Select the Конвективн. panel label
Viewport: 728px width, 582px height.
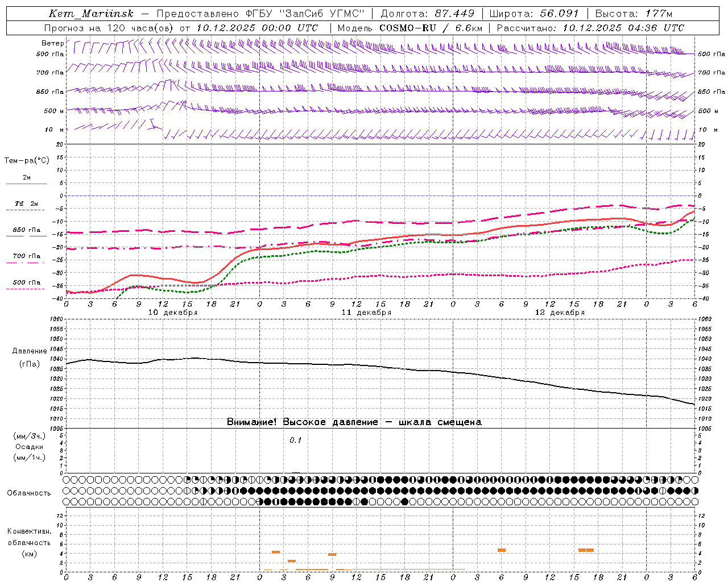[x=30, y=531]
